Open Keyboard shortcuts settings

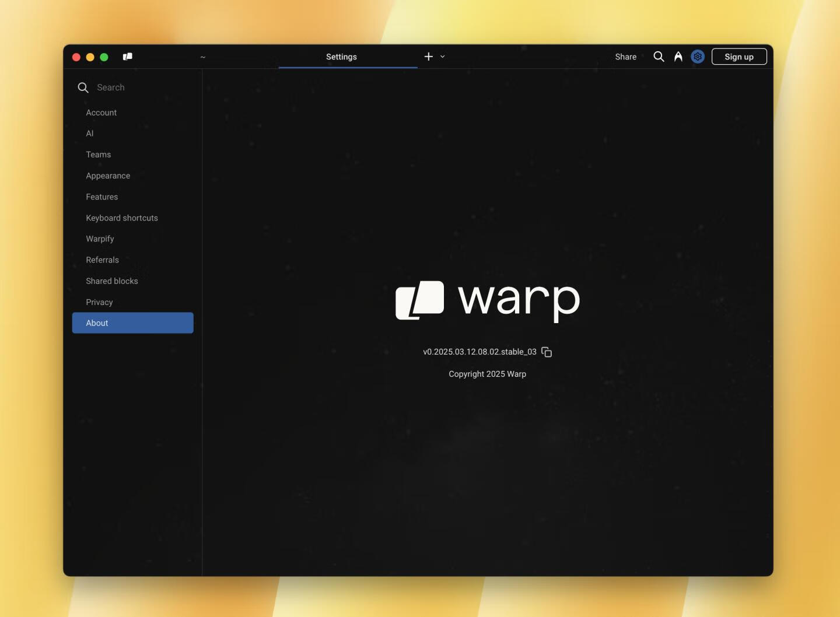[133, 218]
